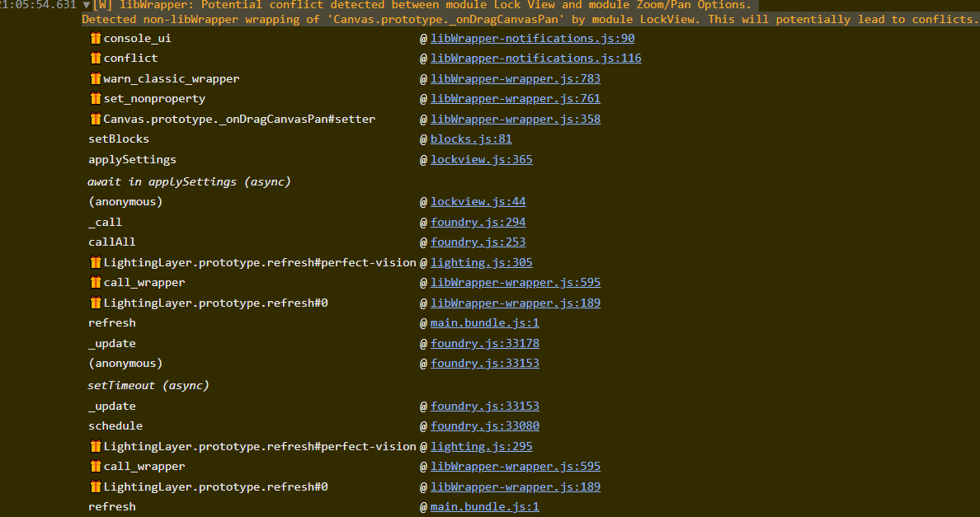Jump to lockview.js:44 source
Image resolution: width=980 pixels, height=517 pixels.
pyautogui.click(x=478, y=202)
